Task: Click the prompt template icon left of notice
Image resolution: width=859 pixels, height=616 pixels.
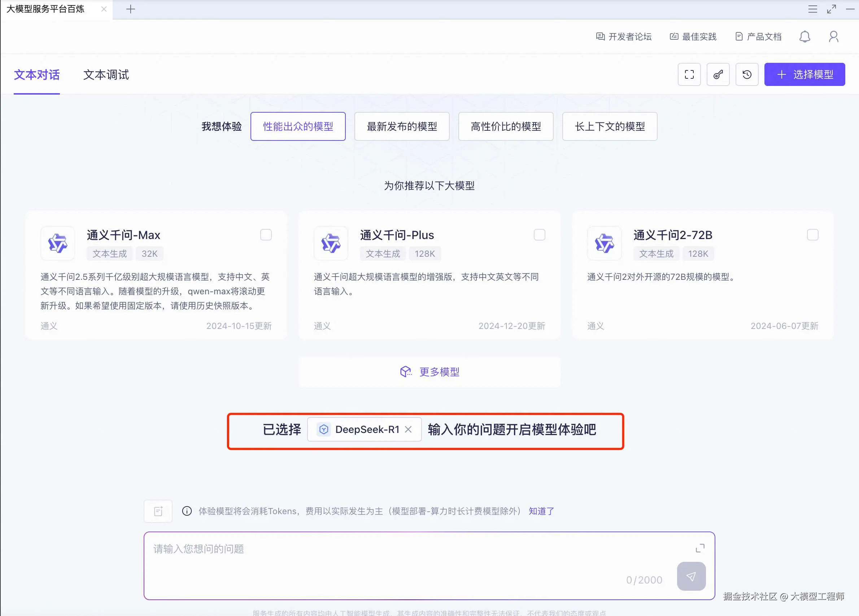Action: point(158,511)
